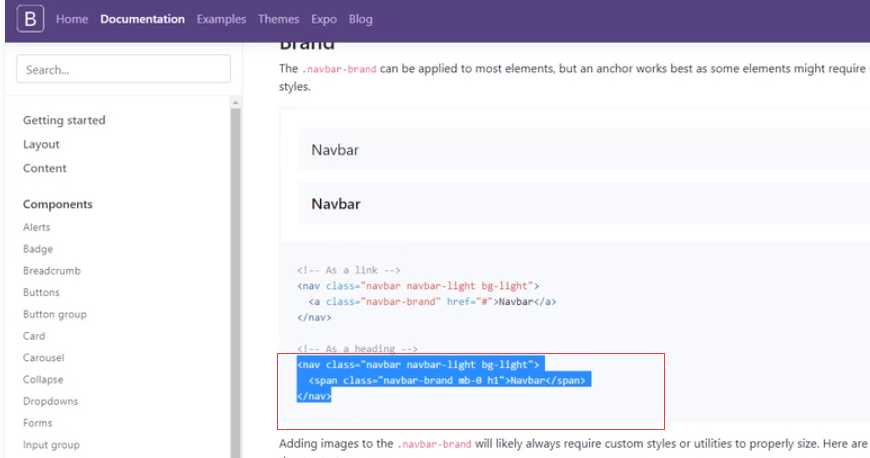Open the Documentation nav link
This screenshot has height=458, width=870.
coord(143,19)
